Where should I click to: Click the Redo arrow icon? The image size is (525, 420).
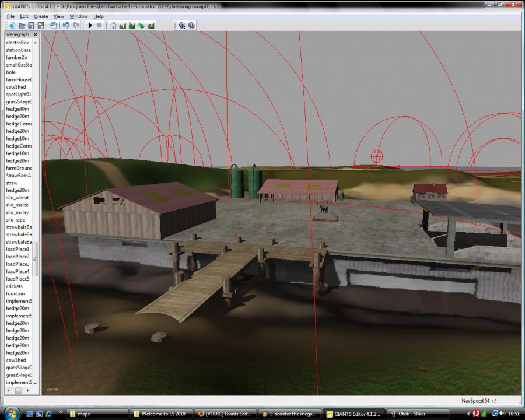point(76,26)
